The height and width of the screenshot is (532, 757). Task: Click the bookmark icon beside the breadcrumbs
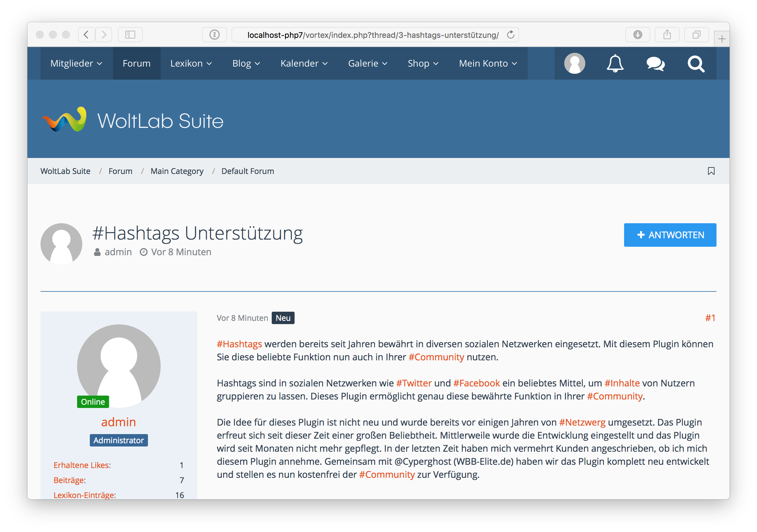click(711, 171)
